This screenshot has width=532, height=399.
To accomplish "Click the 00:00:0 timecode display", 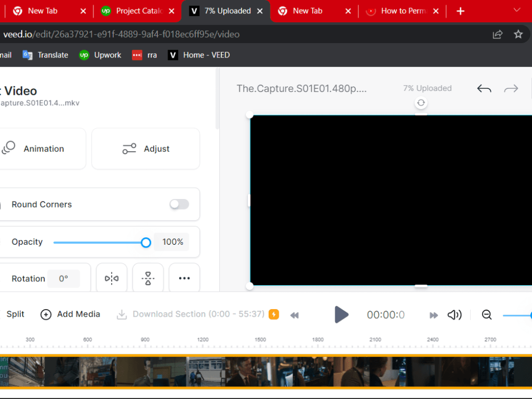I will point(386,315).
